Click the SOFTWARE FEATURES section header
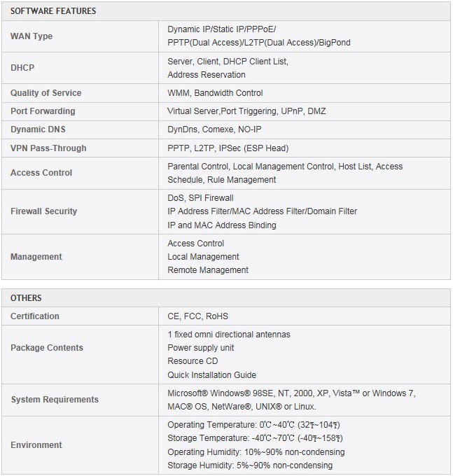453x476 pixels. click(x=53, y=11)
